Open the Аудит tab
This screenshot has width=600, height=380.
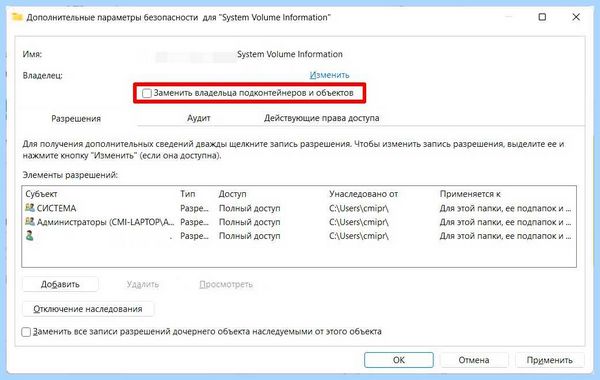click(x=199, y=118)
